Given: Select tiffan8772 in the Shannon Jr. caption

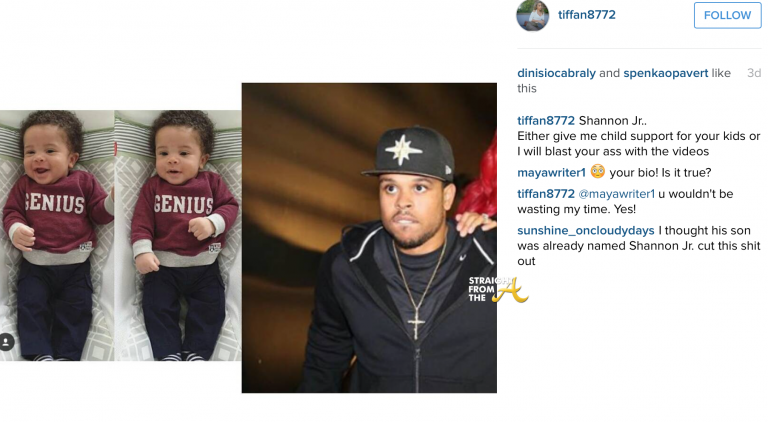Looking at the screenshot, I should [546, 120].
